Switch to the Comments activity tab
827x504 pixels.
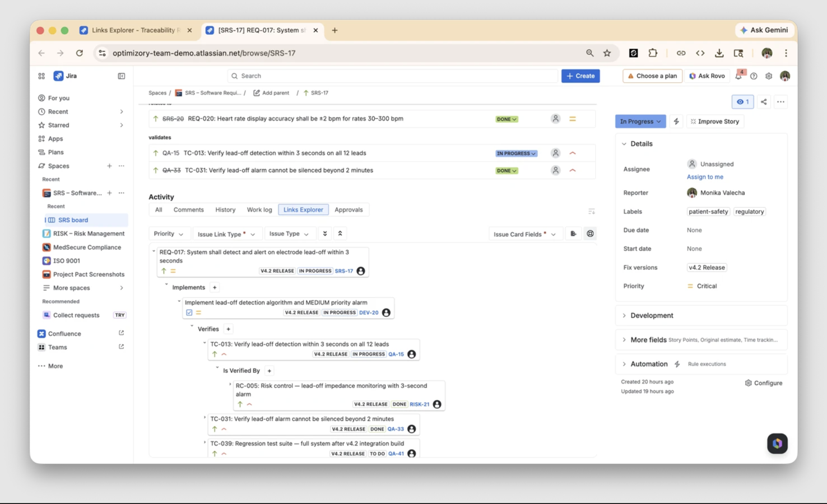pyautogui.click(x=188, y=210)
